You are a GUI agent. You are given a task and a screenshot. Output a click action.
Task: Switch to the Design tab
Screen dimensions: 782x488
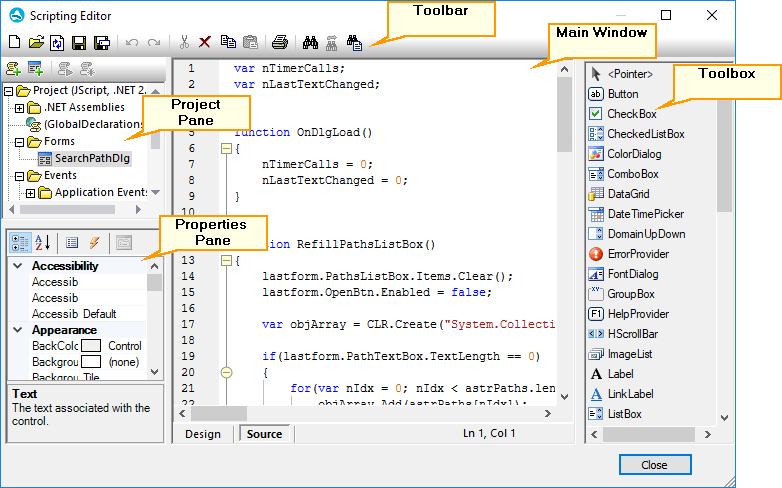203,434
